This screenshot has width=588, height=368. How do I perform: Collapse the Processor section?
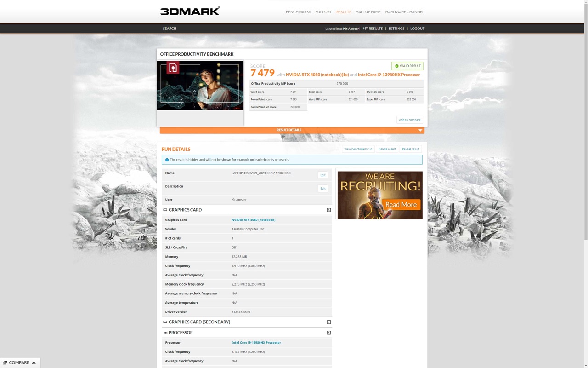click(x=328, y=333)
